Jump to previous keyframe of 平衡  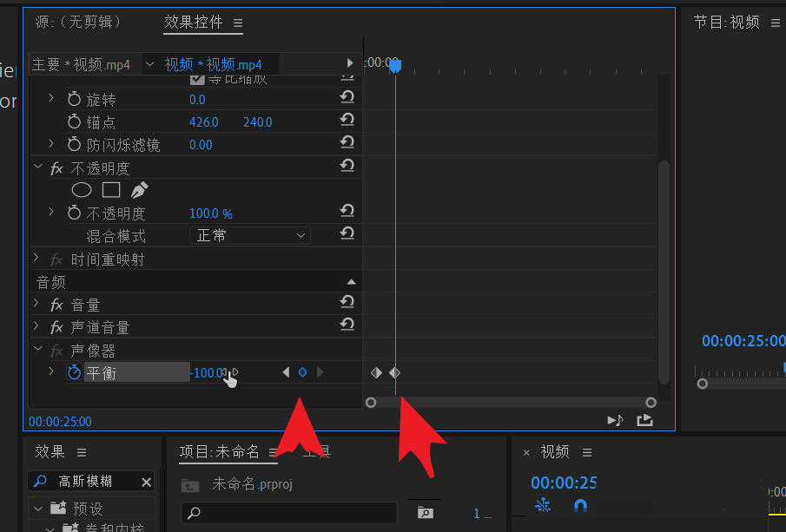tap(286, 372)
